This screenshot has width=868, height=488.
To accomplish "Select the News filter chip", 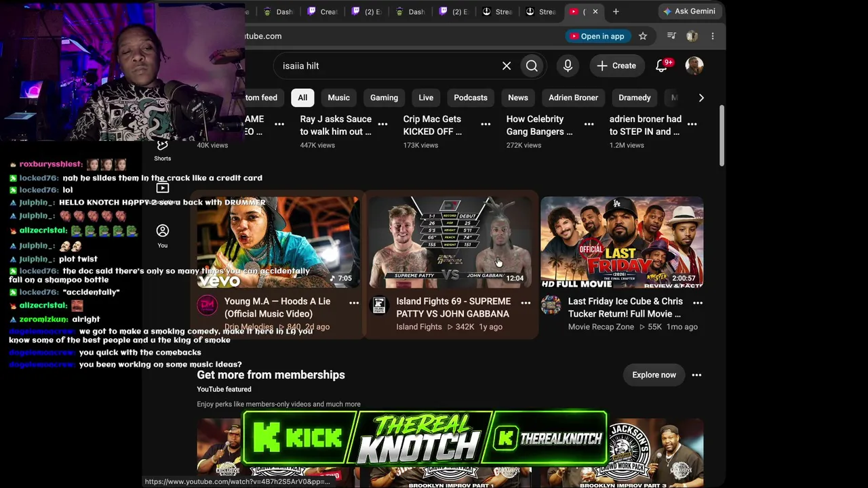I will pyautogui.click(x=518, y=98).
